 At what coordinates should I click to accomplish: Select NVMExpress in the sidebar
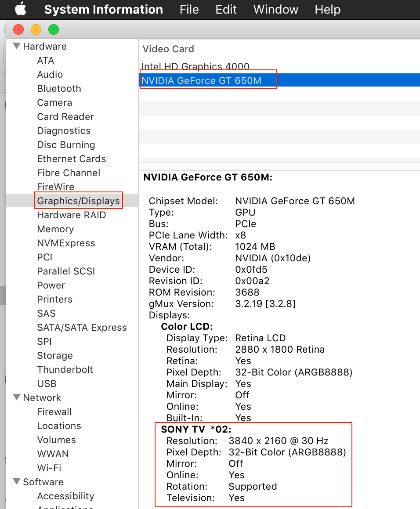[66, 243]
